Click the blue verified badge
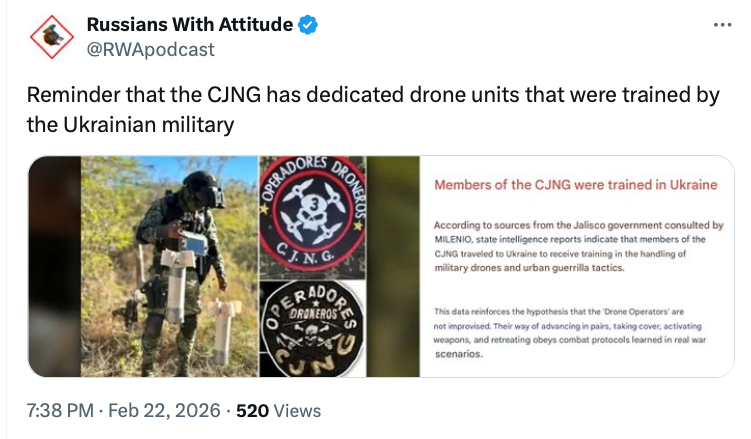The width and height of the screenshot is (751, 439). coord(308,25)
